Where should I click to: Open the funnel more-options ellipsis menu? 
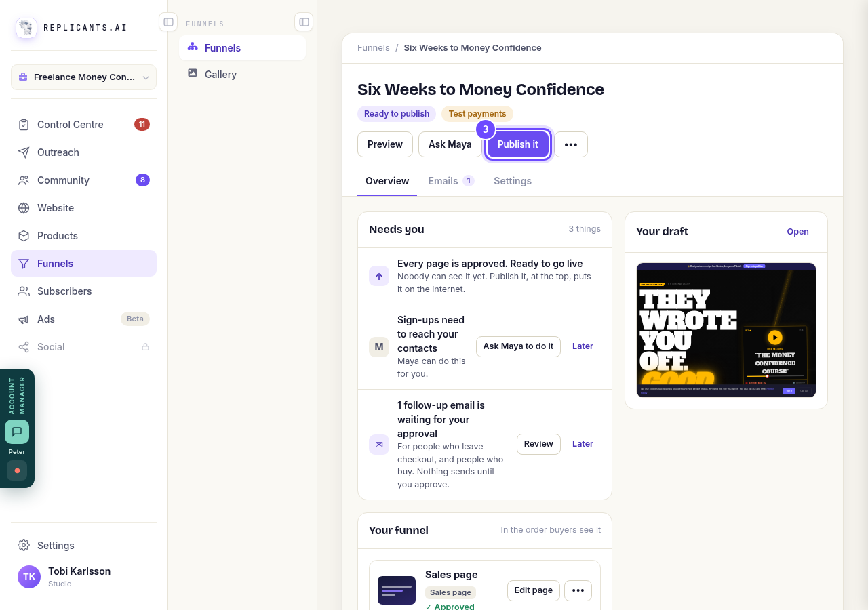click(x=571, y=144)
